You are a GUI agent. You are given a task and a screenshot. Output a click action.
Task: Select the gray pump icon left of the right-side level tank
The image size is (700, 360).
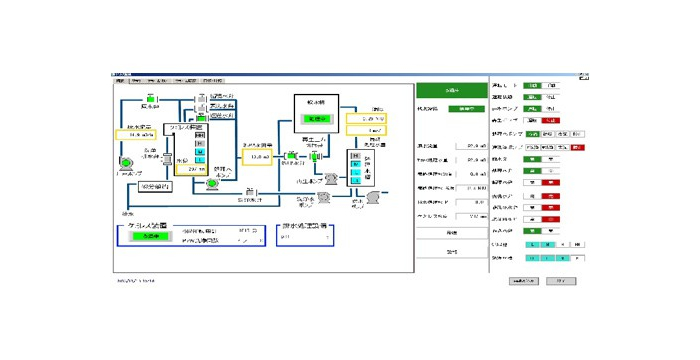pyautogui.click(x=331, y=179)
